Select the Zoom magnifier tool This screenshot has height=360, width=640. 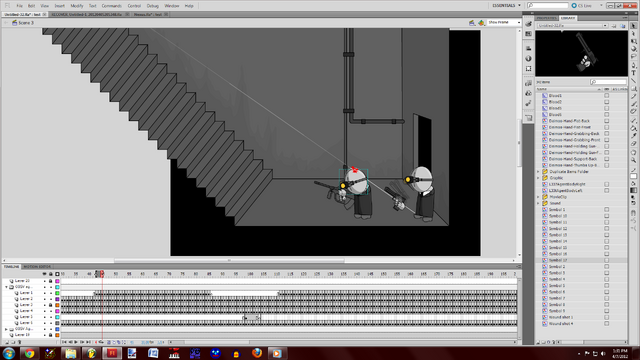633,160
